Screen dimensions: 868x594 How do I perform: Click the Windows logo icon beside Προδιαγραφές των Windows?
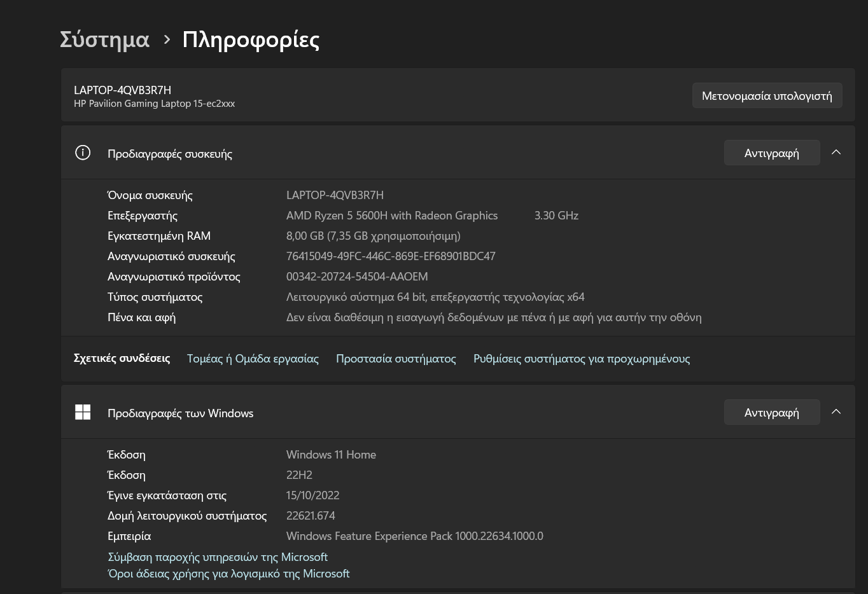pos(83,412)
